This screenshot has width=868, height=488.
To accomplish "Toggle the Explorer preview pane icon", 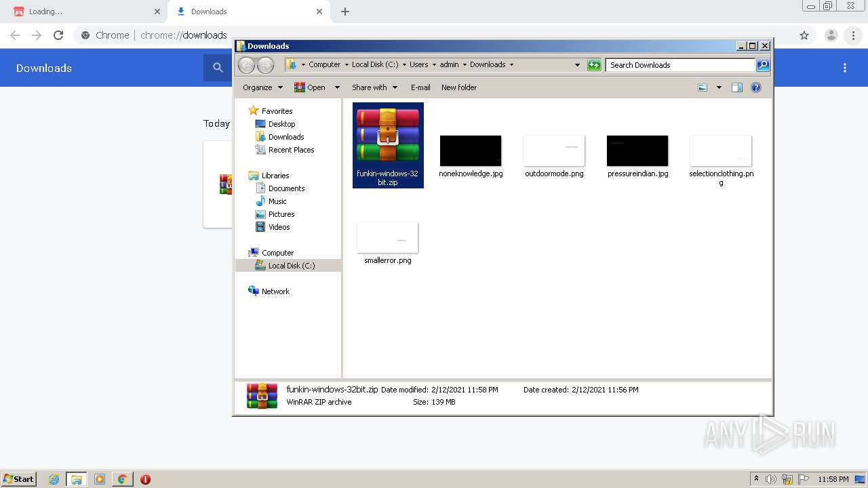I will [x=737, y=87].
